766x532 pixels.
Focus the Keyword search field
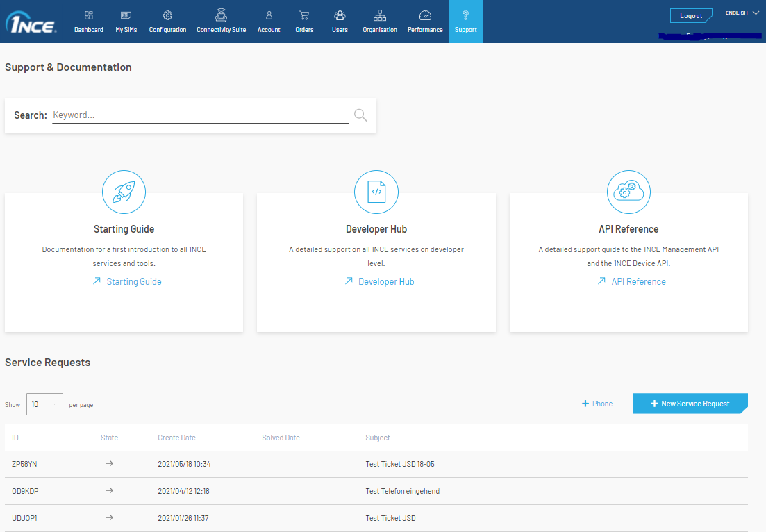(x=200, y=115)
